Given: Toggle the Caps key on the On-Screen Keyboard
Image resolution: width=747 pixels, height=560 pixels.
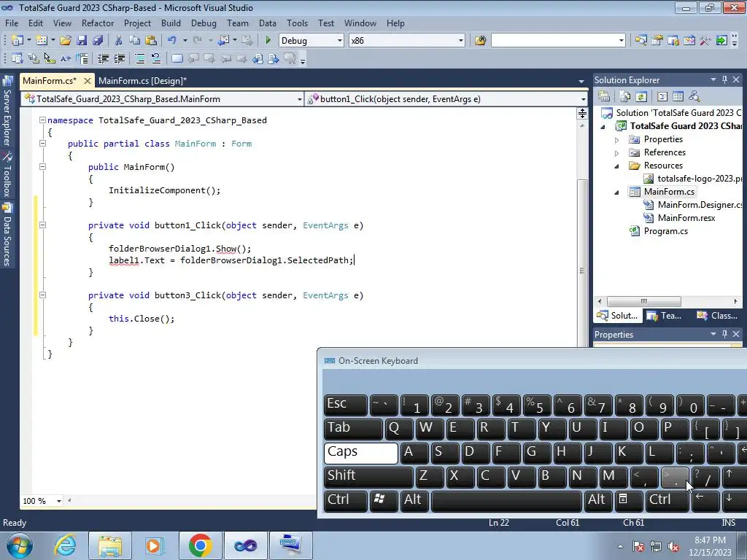Looking at the screenshot, I should (x=360, y=453).
